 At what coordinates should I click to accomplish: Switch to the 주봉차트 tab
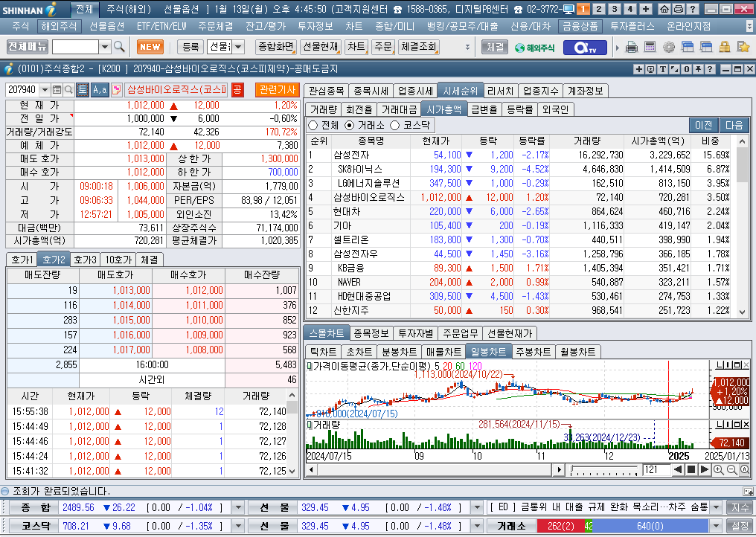[533, 352]
